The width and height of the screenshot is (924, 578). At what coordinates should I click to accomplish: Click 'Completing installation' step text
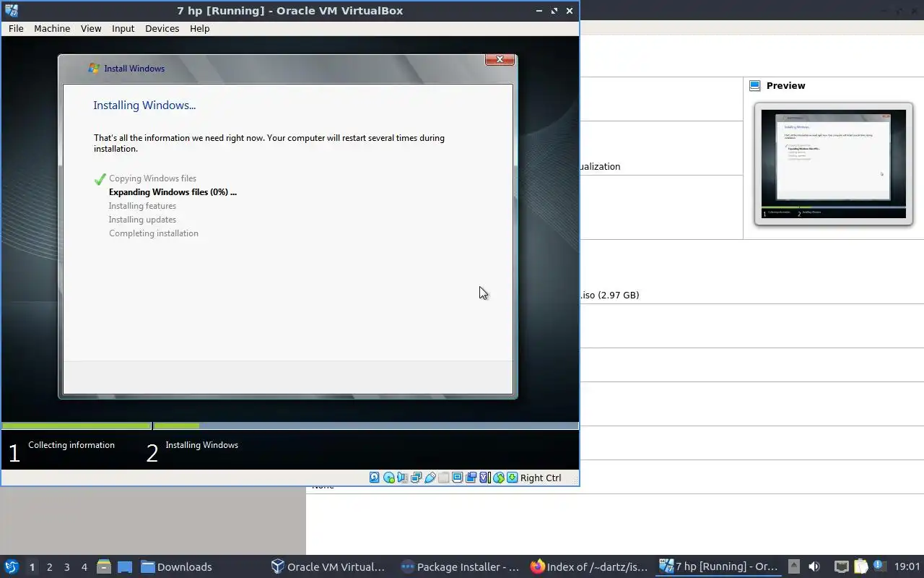pos(154,233)
